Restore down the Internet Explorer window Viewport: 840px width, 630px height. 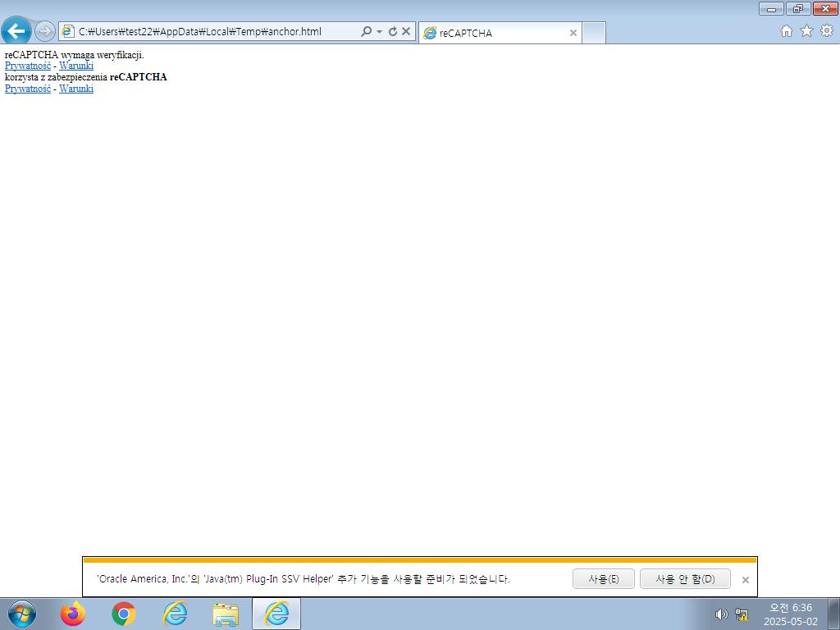(798, 8)
